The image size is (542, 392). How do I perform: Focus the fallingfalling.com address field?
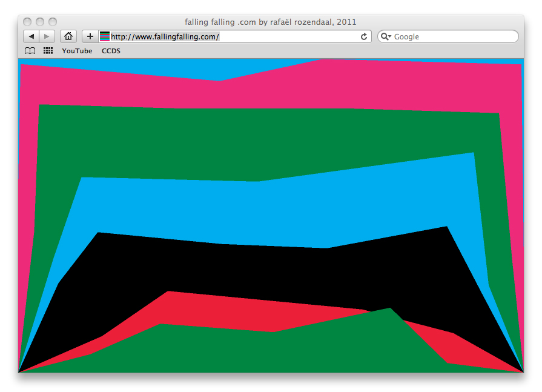coord(235,36)
